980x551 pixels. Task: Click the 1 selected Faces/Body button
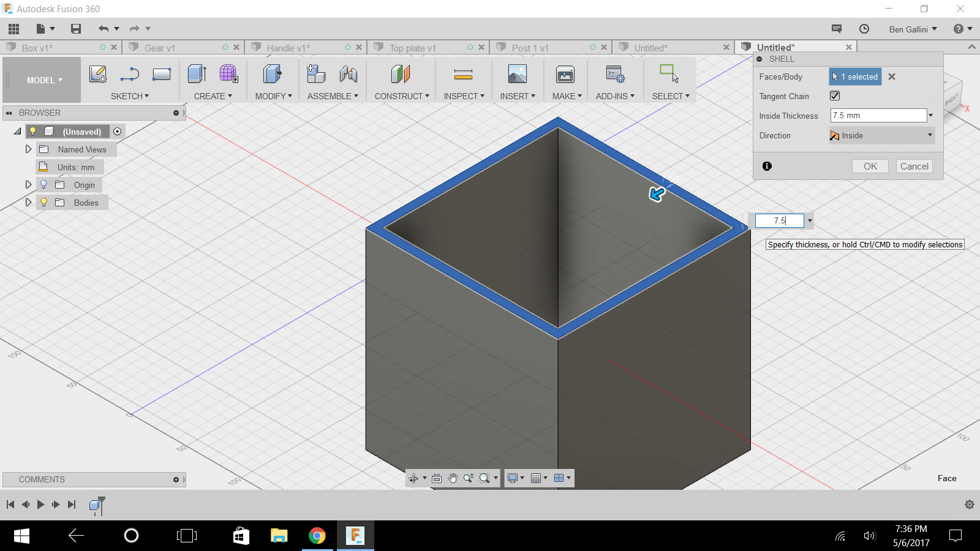855,77
